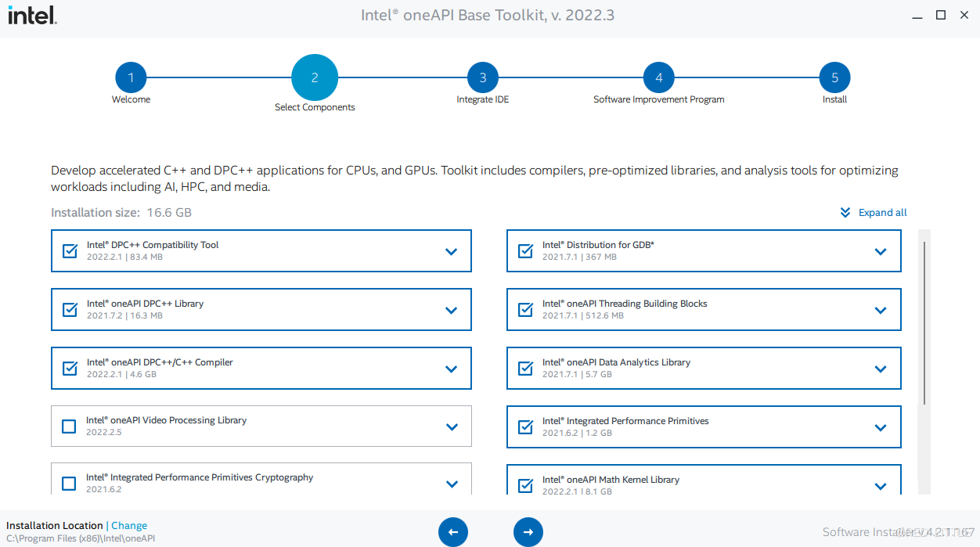Expand Threading Building Blocks details chevron
The image size is (980, 547).
pyautogui.click(x=881, y=310)
